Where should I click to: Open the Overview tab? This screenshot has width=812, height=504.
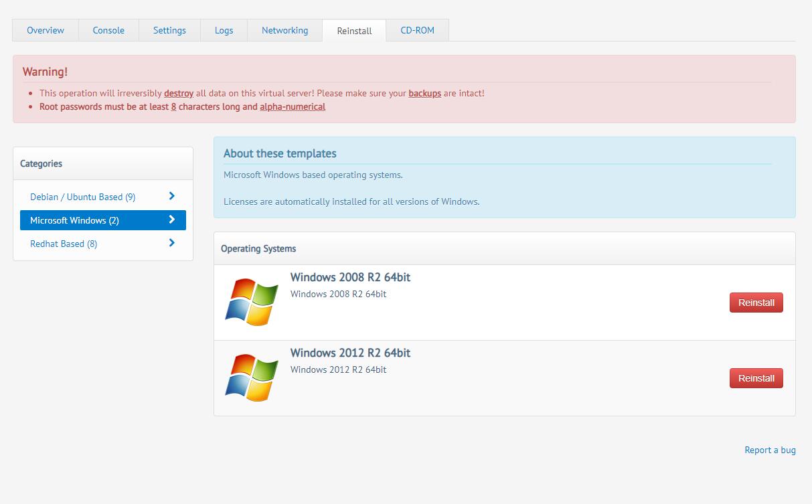pyautogui.click(x=46, y=30)
